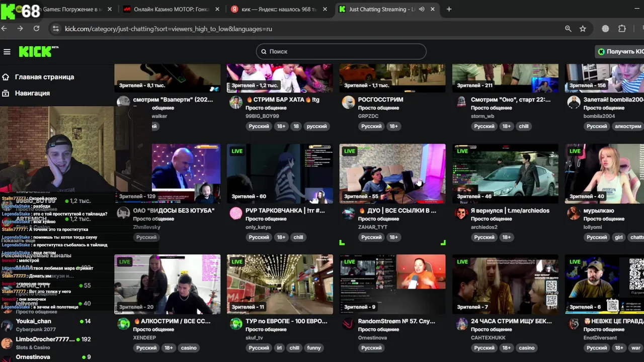The image size is (644, 362).
Task: Click avatar of мурылкаю stream
Action: click(574, 213)
